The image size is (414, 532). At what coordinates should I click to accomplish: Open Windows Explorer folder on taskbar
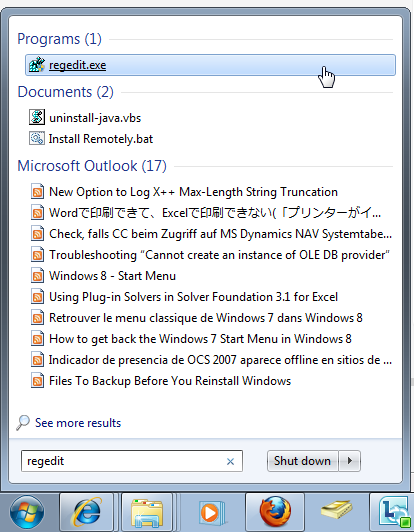[x=147, y=512]
